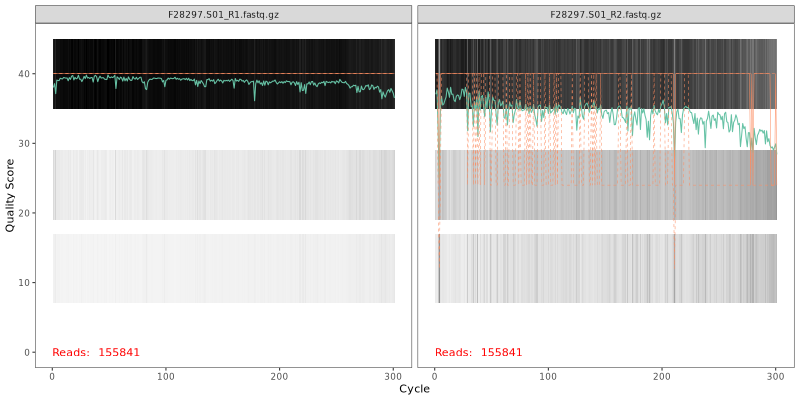Click the lightest bottom heatmap band in R1 plot
800x400 pixels.
point(223,268)
